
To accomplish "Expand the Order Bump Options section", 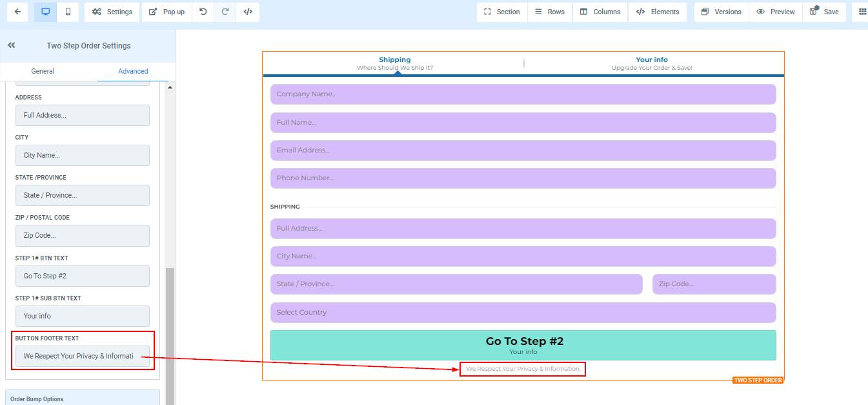I will tap(82, 399).
